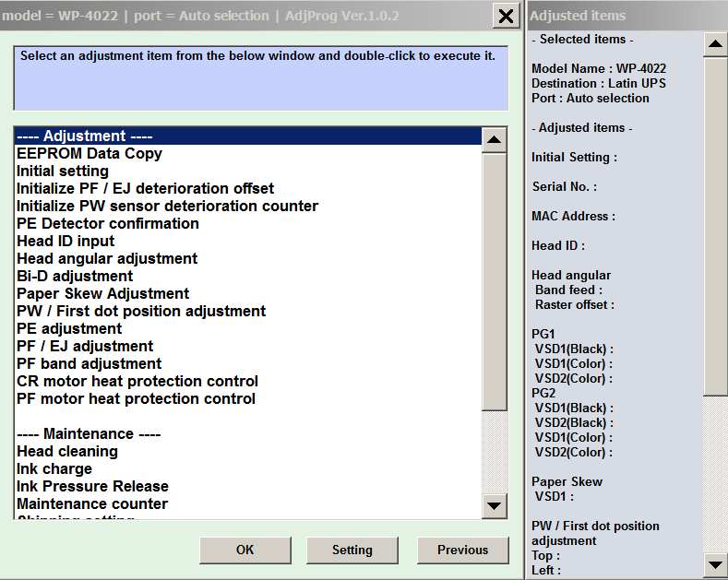
Task: Click the instruction text box at top
Action: 261,78
